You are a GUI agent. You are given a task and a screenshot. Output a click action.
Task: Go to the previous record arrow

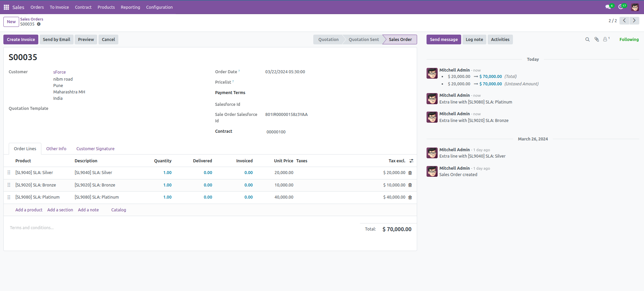(625, 20)
